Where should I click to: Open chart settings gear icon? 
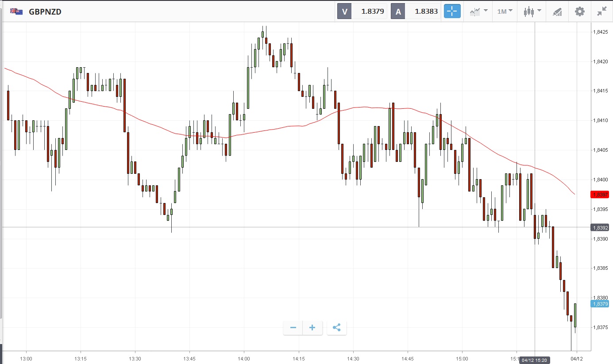tap(580, 11)
